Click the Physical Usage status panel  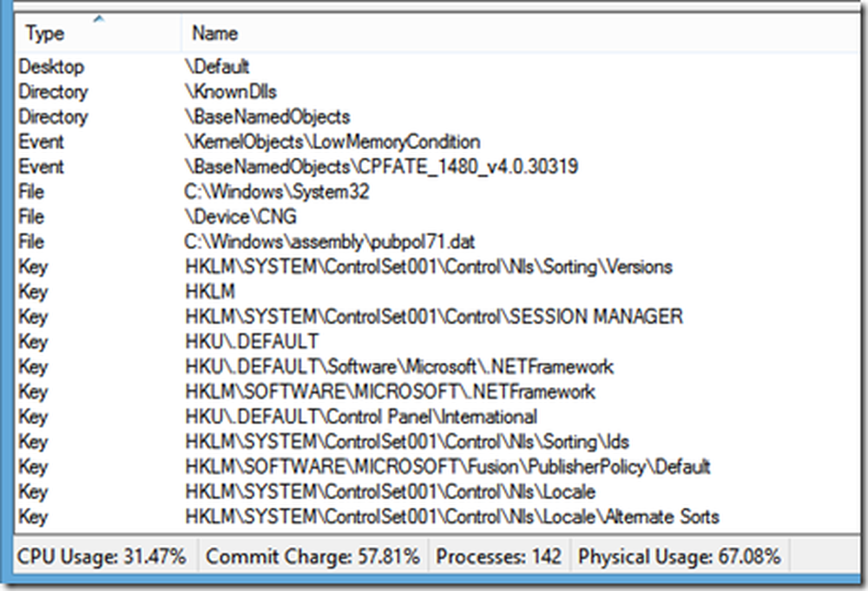679,556
